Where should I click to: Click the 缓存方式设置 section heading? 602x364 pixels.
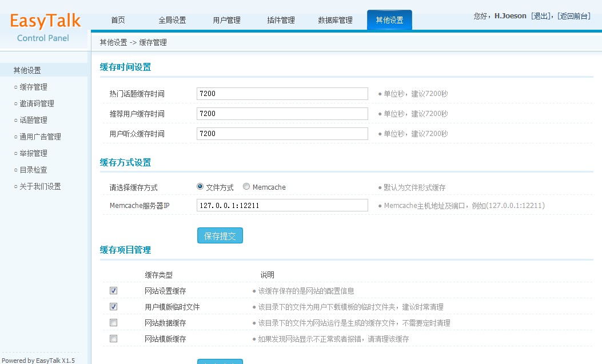tap(125, 163)
